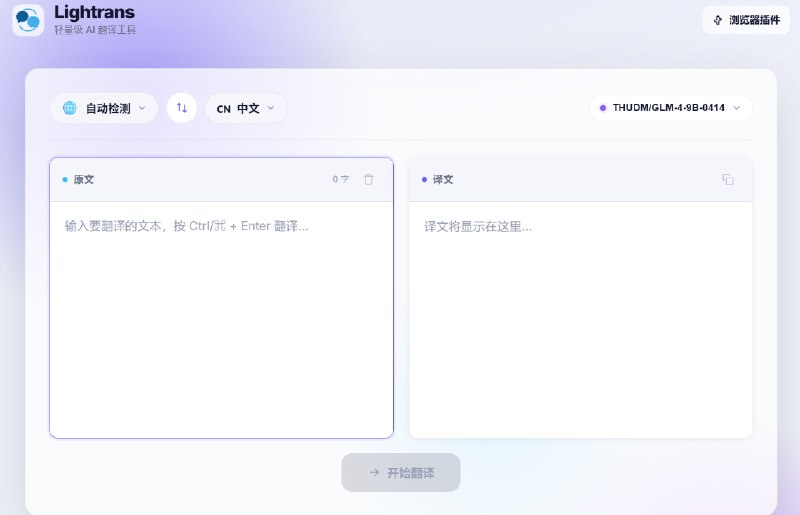Viewport: 800px width, 515px height.
Task: Click the Lightrans chat bubble logo
Action: (28, 20)
